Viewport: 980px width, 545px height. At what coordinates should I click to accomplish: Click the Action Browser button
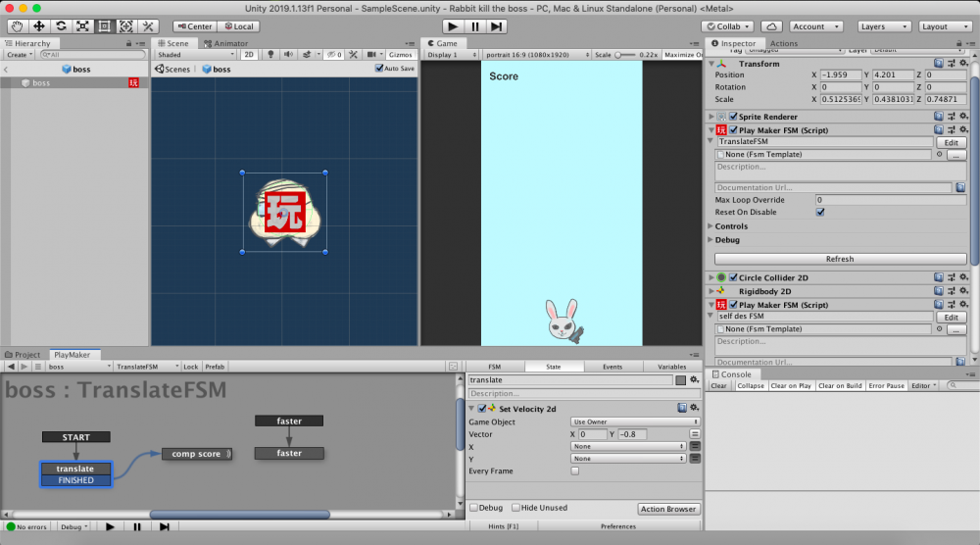point(667,509)
